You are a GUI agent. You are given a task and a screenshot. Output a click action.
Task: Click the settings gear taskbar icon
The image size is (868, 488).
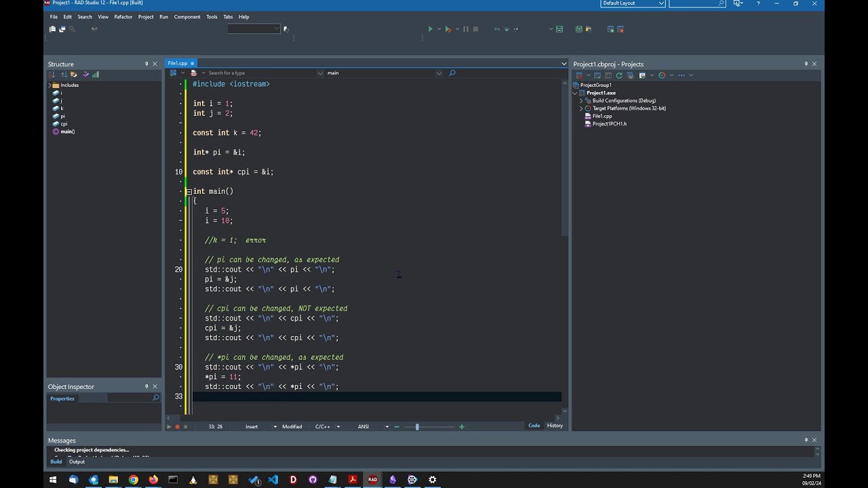[432, 479]
